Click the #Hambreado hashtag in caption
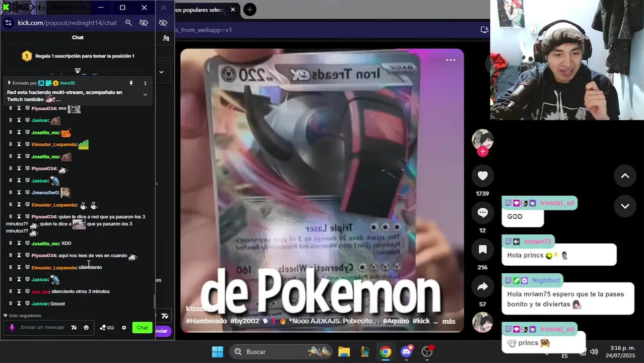This screenshot has width=644, height=363. [207, 321]
